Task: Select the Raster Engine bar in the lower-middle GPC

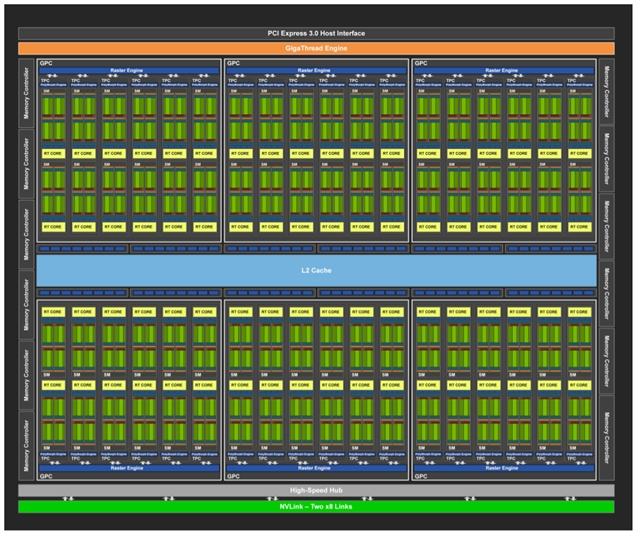Action: click(316, 468)
